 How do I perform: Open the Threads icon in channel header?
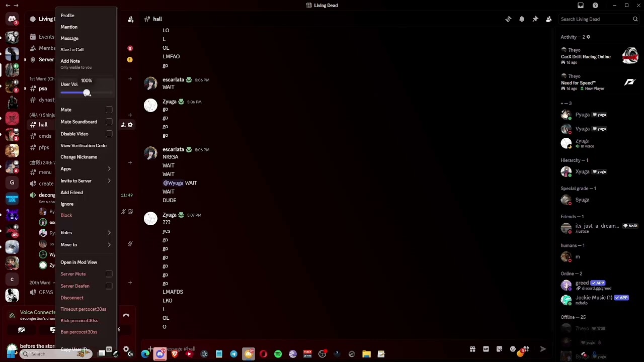tap(508, 19)
